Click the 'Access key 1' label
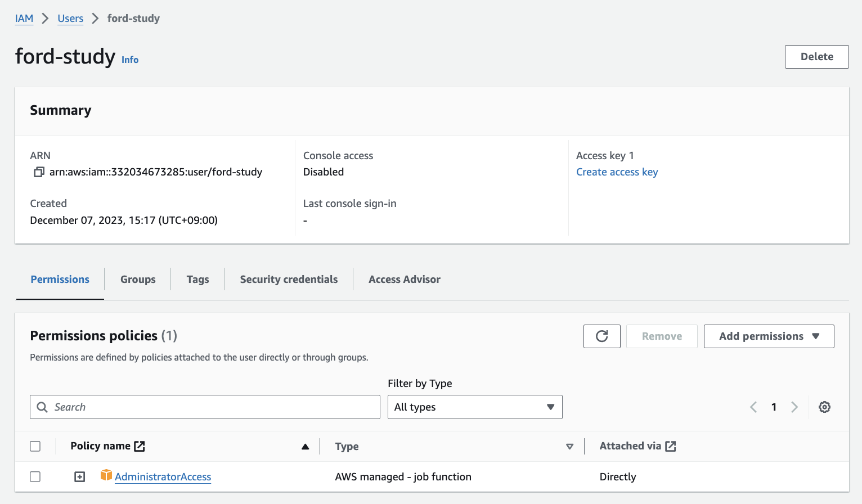The image size is (862, 504). (x=605, y=156)
